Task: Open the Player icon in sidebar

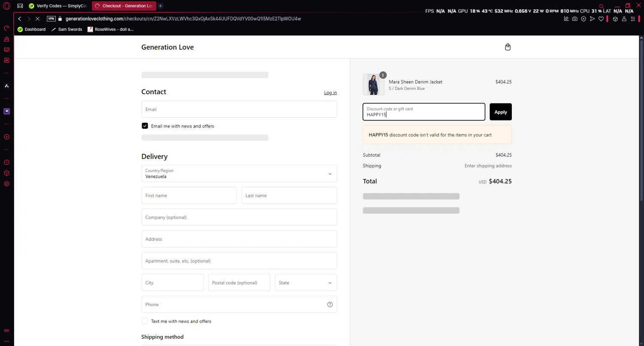Action: coord(6,137)
